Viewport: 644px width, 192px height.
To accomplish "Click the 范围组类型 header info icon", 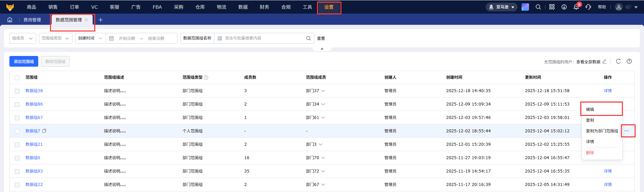I will click(x=206, y=77).
